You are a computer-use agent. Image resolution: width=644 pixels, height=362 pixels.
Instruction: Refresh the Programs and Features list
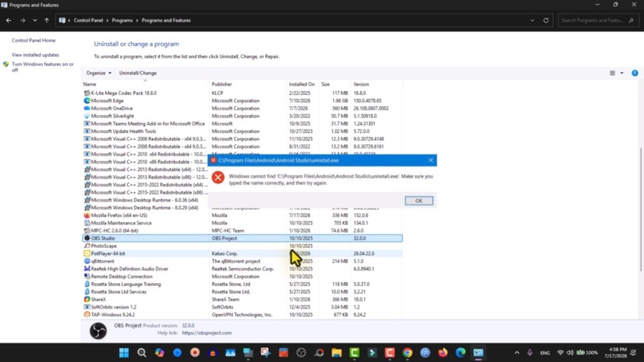click(x=546, y=21)
